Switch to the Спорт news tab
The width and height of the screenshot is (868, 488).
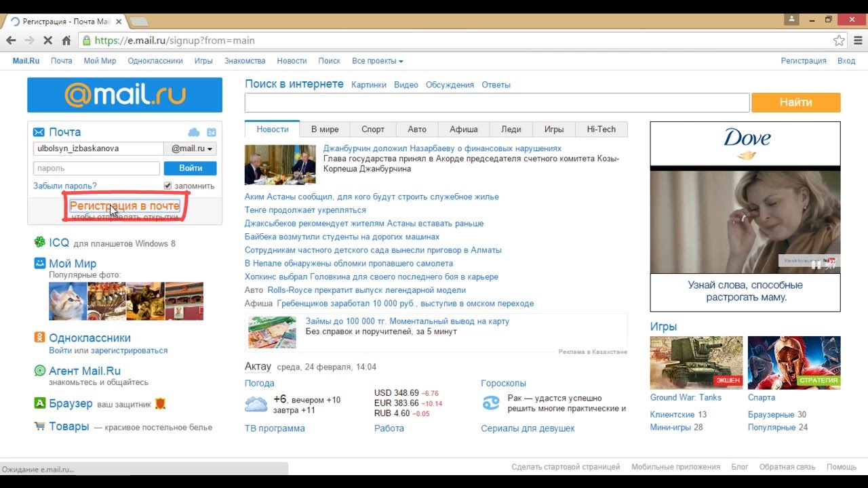(373, 129)
